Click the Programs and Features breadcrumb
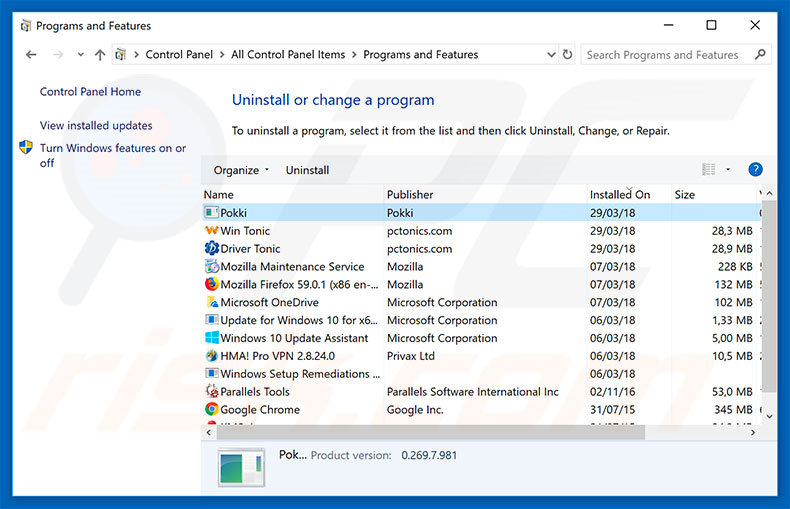790x509 pixels. (x=421, y=54)
